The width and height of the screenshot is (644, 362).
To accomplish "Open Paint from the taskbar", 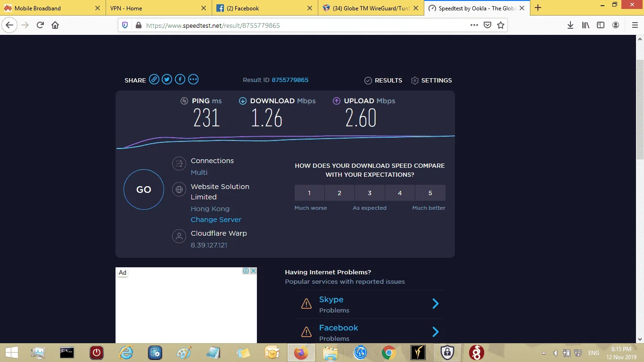I will pos(184,353).
